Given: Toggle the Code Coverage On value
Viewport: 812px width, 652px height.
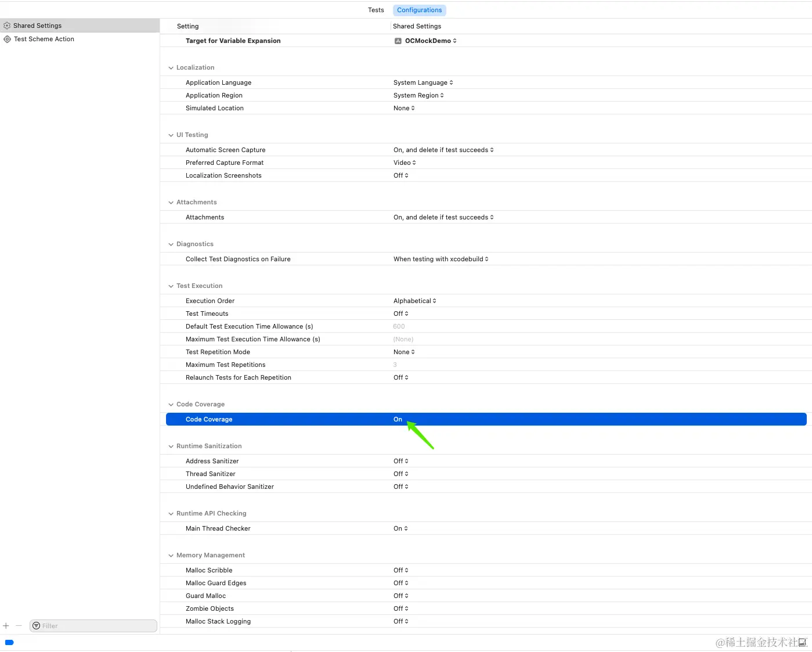Looking at the screenshot, I should [398, 419].
